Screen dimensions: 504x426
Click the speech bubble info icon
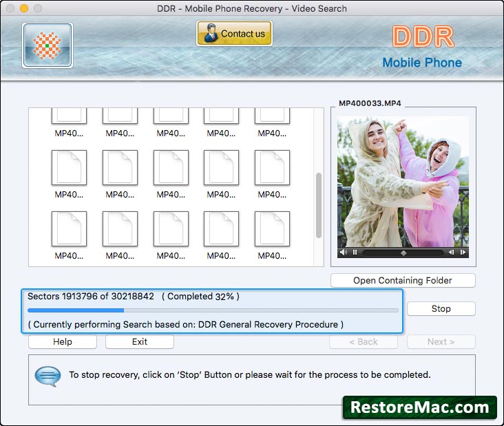pyautogui.click(x=48, y=376)
